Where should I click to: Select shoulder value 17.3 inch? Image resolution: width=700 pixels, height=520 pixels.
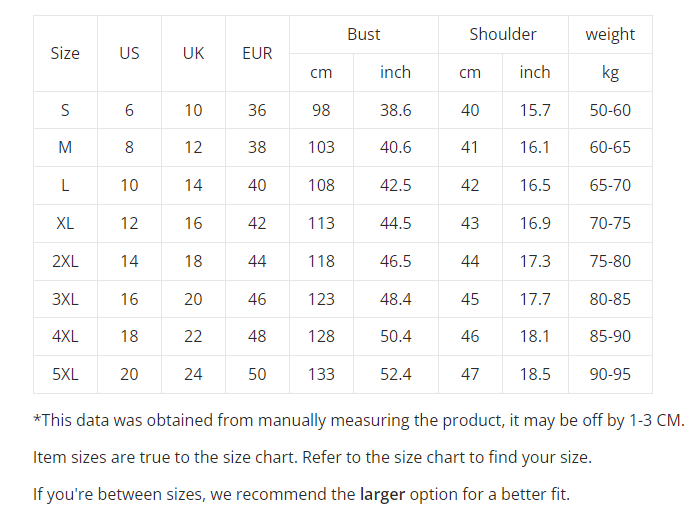pyautogui.click(x=535, y=261)
